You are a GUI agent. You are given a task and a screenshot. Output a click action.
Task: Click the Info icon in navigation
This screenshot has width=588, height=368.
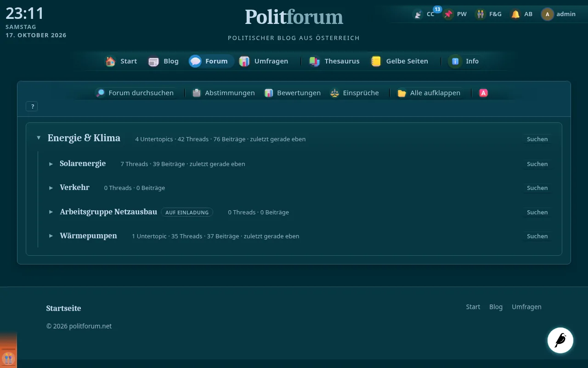coord(455,61)
